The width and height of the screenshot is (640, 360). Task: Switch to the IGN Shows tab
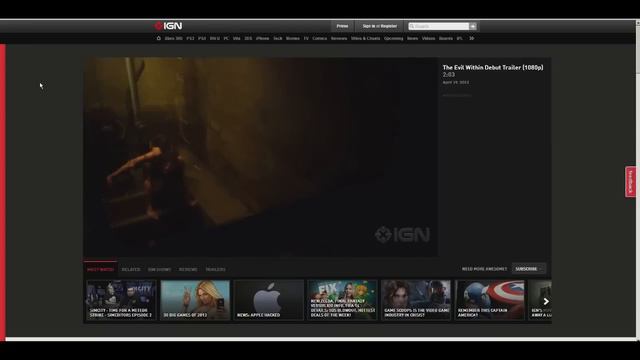(159, 269)
